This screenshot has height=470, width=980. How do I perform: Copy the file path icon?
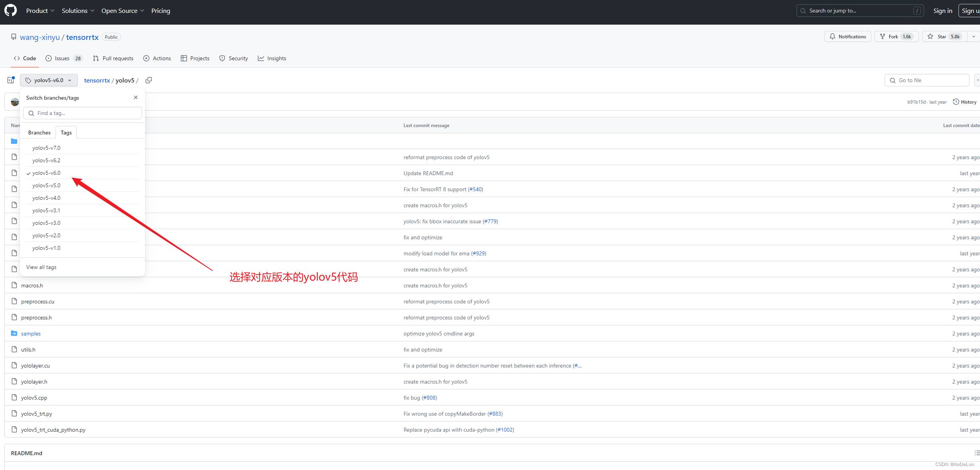pos(149,80)
